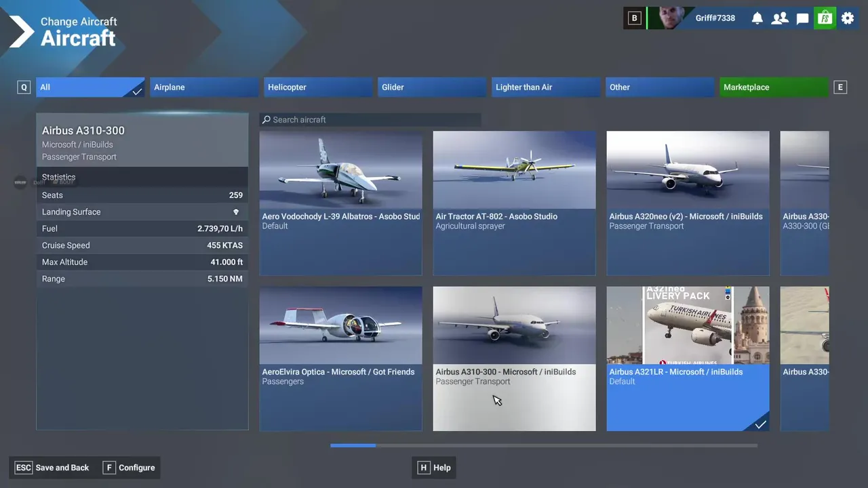
Task: Click the Airbus A310-300 panel title
Action: point(83,131)
